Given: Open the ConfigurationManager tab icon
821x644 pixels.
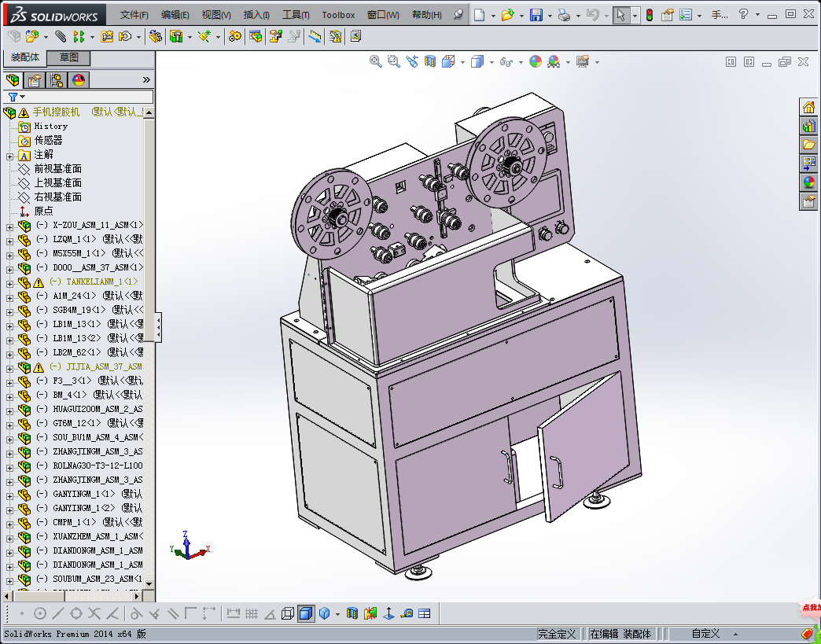Looking at the screenshot, I should click(57, 79).
